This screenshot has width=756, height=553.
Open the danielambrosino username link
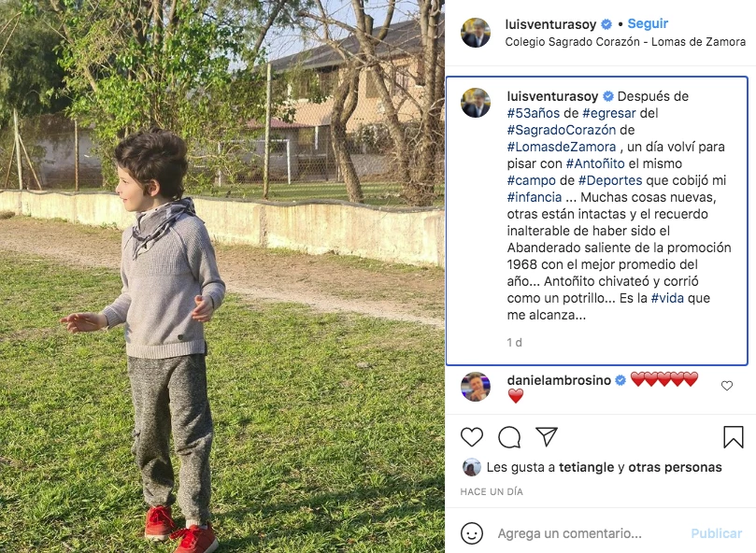pyautogui.click(x=559, y=380)
